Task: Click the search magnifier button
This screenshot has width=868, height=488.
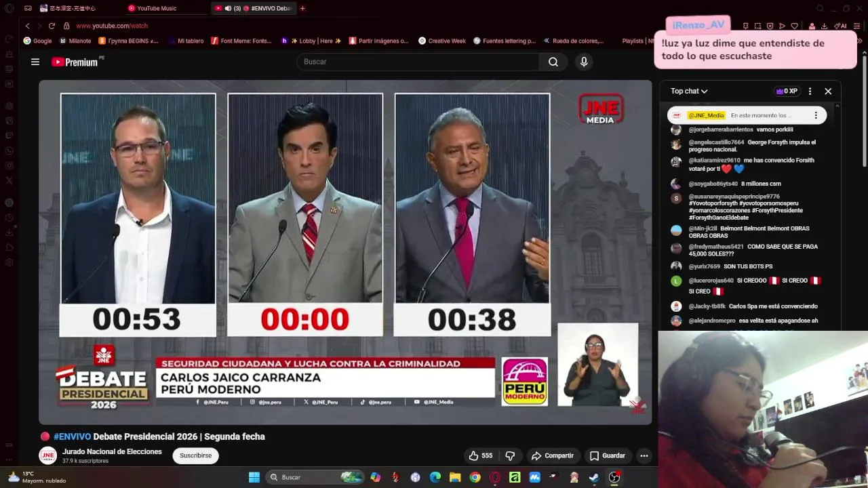Action: [553, 62]
